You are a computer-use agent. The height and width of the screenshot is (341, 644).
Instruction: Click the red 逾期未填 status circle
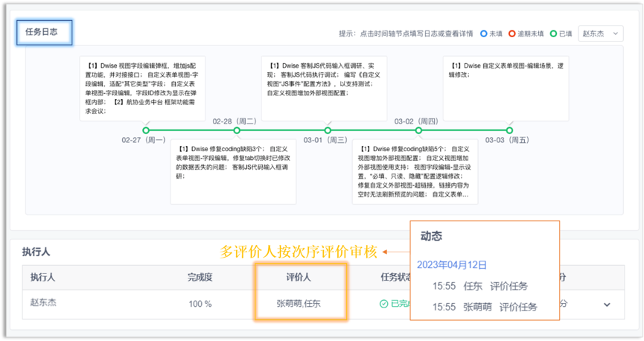point(512,34)
